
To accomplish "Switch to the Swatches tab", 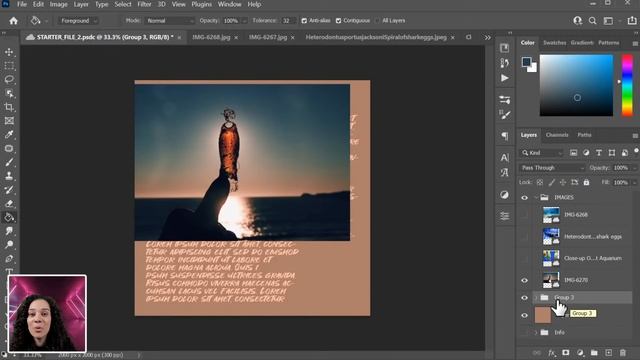I will pos(554,43).
